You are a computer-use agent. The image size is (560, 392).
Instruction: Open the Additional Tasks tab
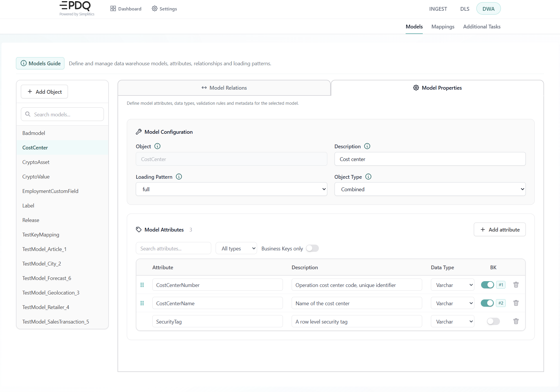(x=482, y=26)
